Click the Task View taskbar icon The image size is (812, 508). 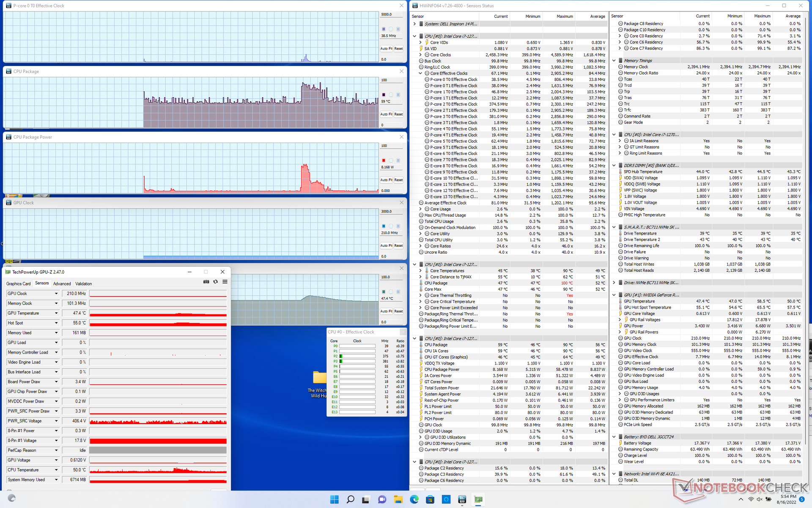[366, 500]
